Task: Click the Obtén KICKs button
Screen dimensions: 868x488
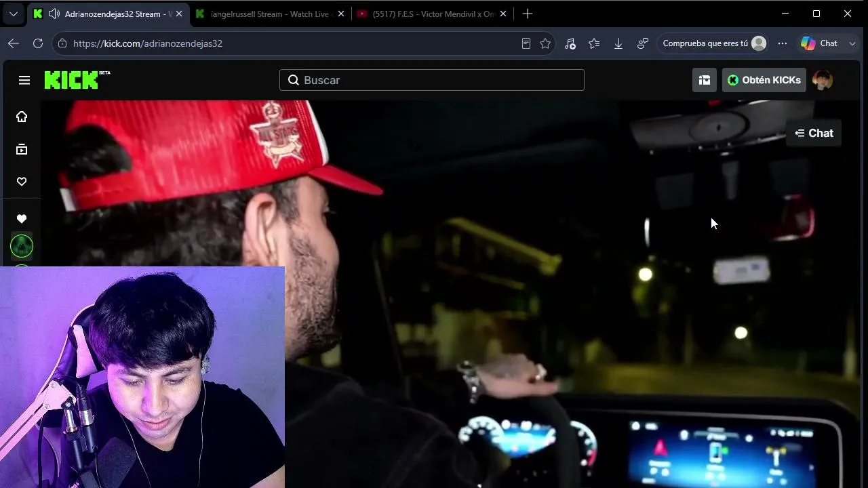Action: click(x=764, y=80)
